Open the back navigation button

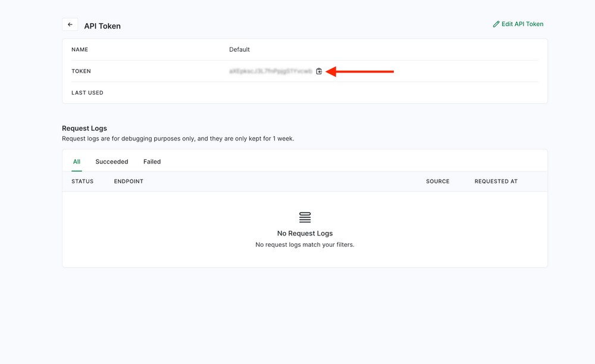tap(70, 24)
